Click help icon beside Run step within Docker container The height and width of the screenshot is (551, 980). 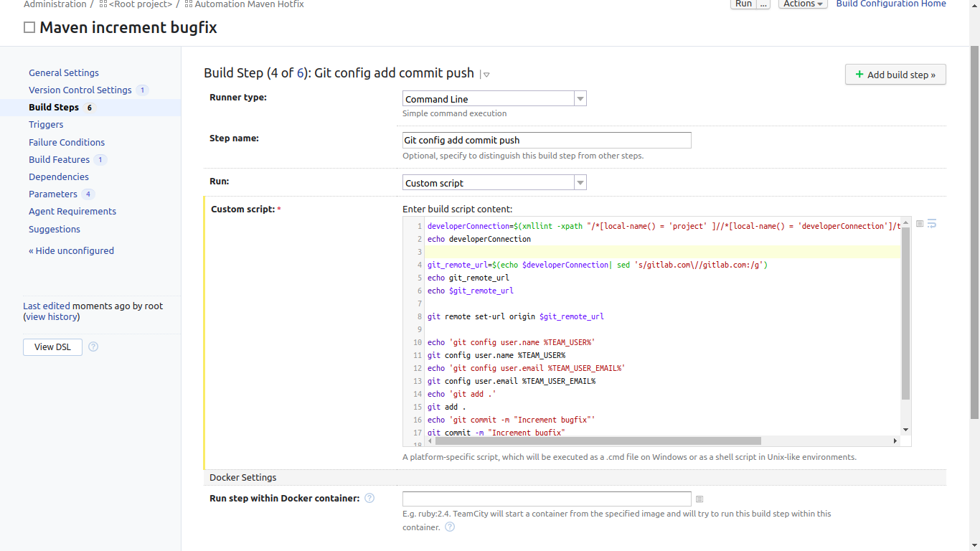(369, 499)
